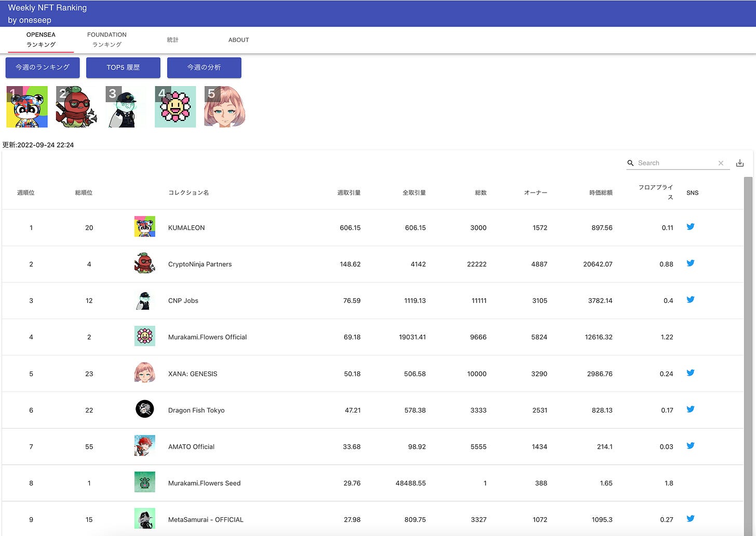Click KUMALEON collection name
Viewport: 756px width, 536px height.
click(186, 228)
